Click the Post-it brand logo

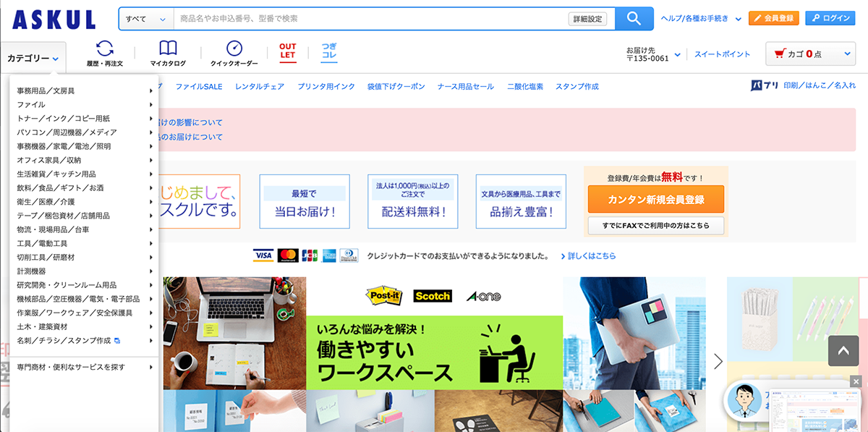pos(384,295)
